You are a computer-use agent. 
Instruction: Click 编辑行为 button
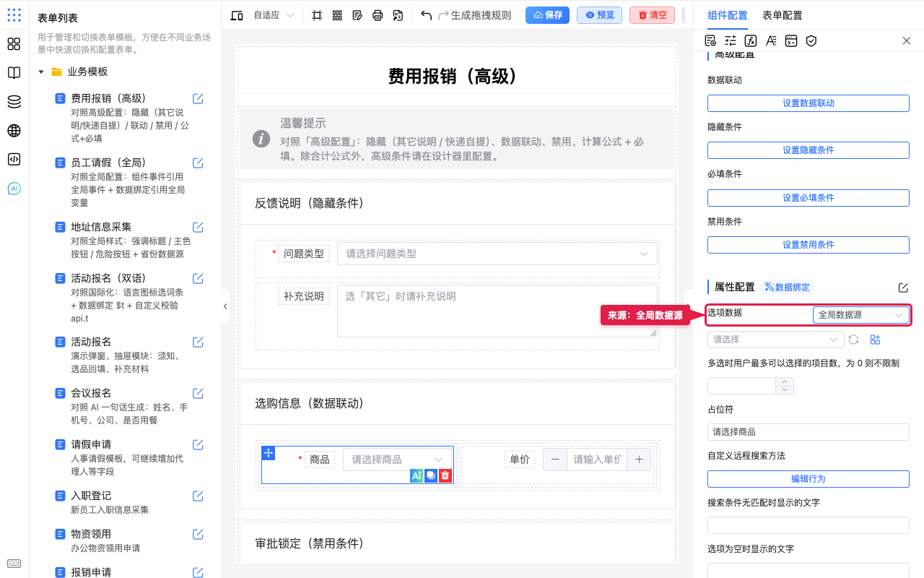(808, 479)
